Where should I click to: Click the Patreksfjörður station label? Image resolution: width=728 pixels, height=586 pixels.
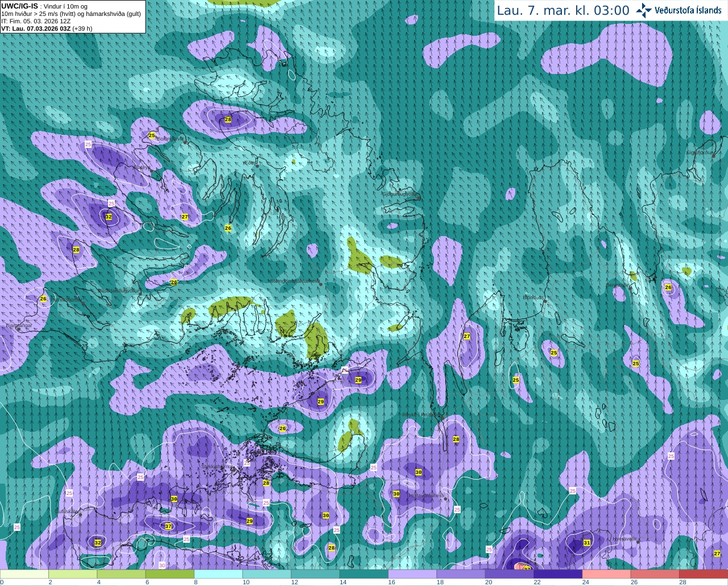[67, 299]
